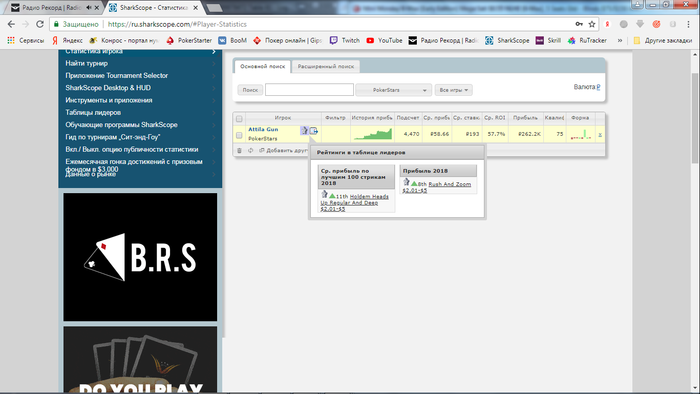This screenshot has width=700, height=394.
Task: Show more bookmarks with chevron
Action: point(620,41)
